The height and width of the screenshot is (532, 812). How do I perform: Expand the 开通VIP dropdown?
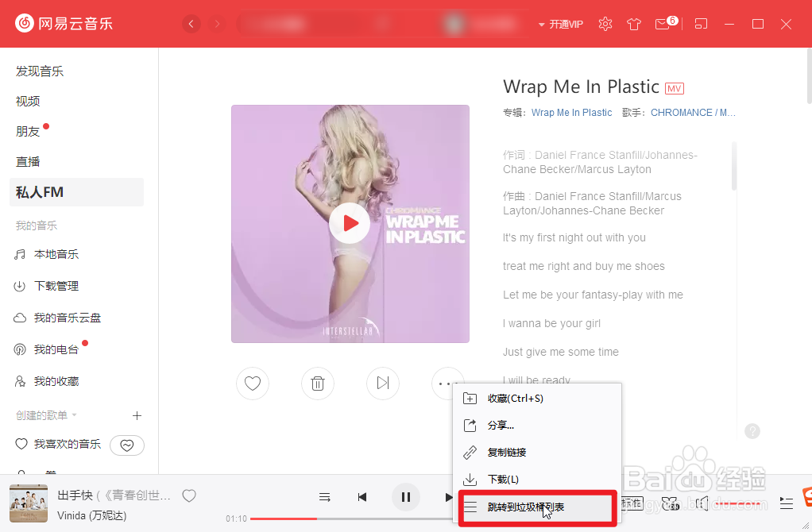561,25
